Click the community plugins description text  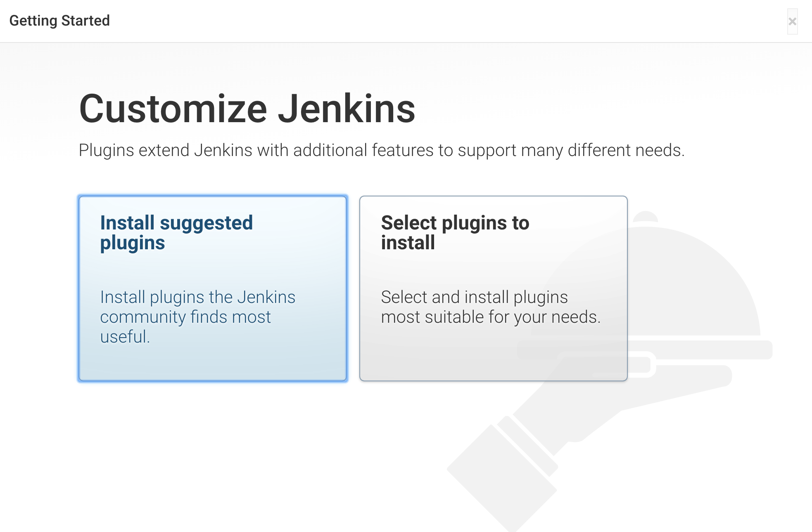coord(197,317)
